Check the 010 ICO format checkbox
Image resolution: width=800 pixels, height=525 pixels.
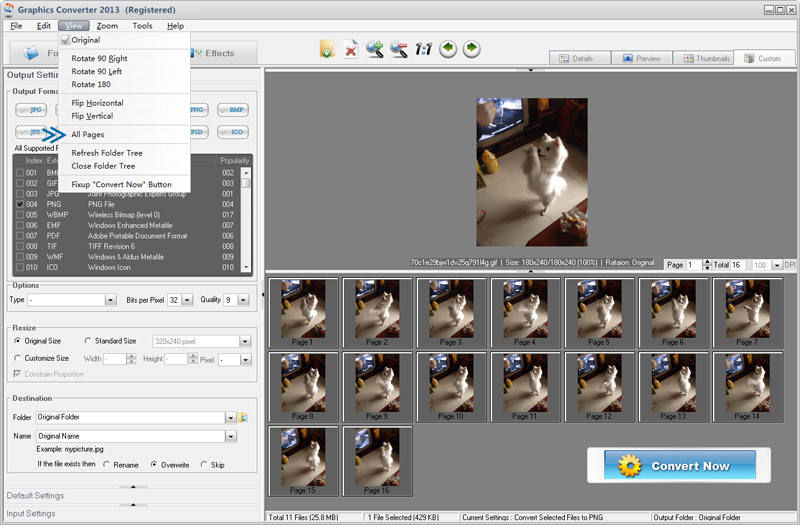pos(20,267)
